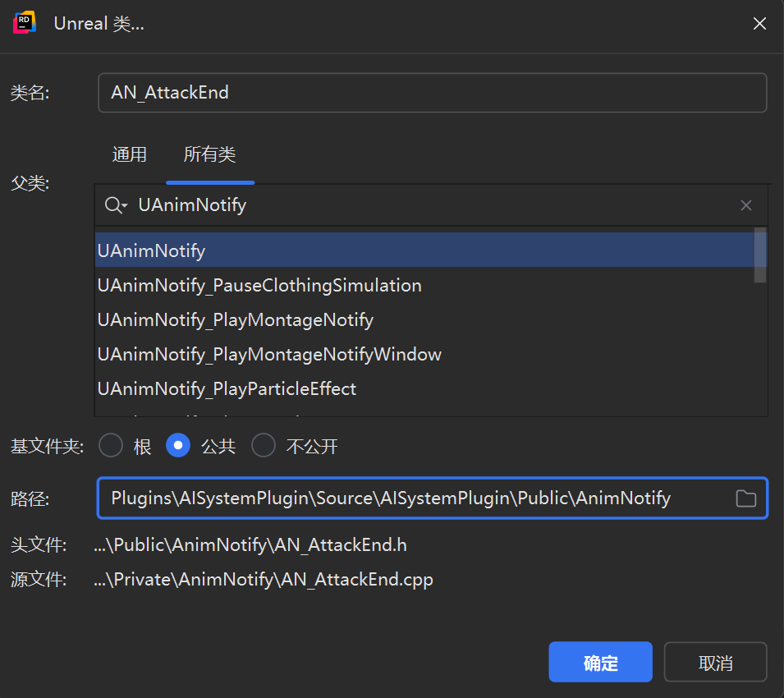Select the 根 base folder radio button

point(111,446)
